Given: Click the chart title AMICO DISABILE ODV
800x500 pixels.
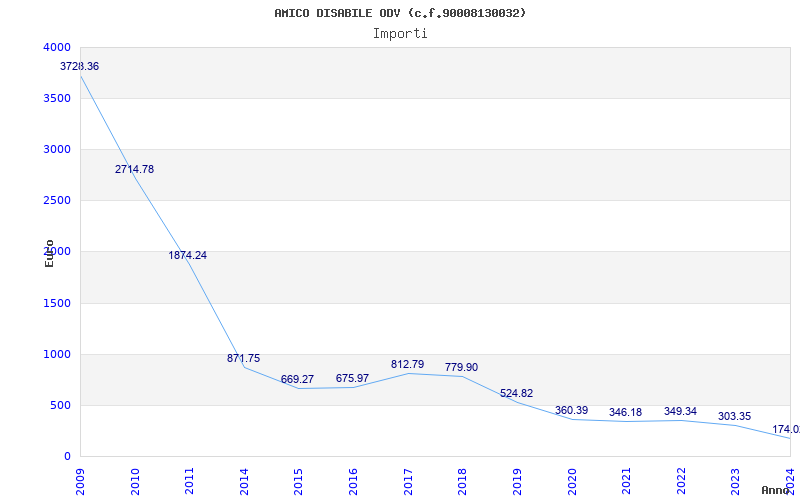Looking at the screenshot, I should coord(400,13).
